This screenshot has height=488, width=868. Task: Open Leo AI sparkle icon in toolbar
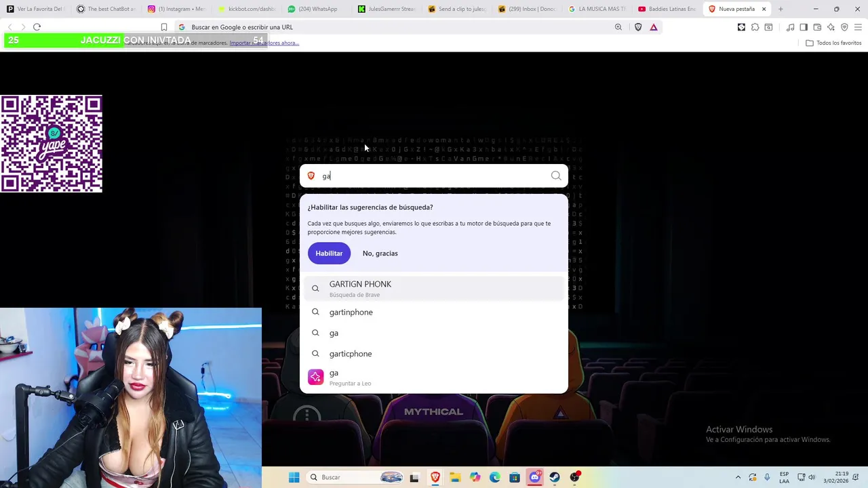831,27
